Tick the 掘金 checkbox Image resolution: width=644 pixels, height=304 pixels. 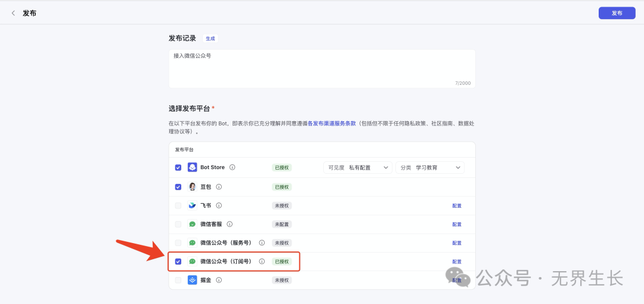(x=178, y=280)
